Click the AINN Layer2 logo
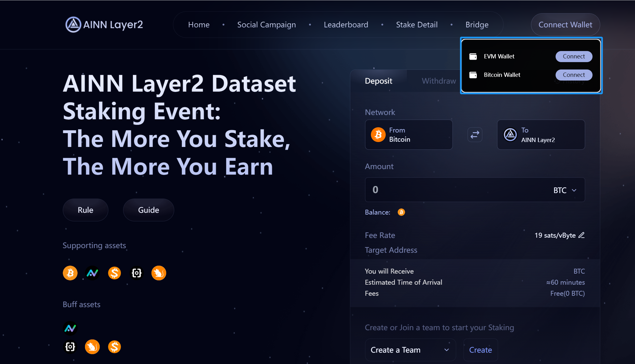 click(x=104, y=25)
